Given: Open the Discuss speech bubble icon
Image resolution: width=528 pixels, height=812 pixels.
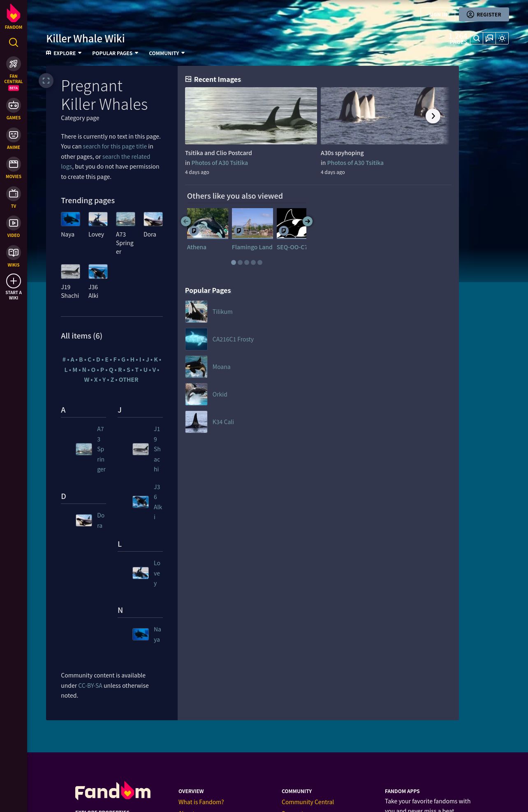Looking at the screenshot, I should click(x=489, y=38).
